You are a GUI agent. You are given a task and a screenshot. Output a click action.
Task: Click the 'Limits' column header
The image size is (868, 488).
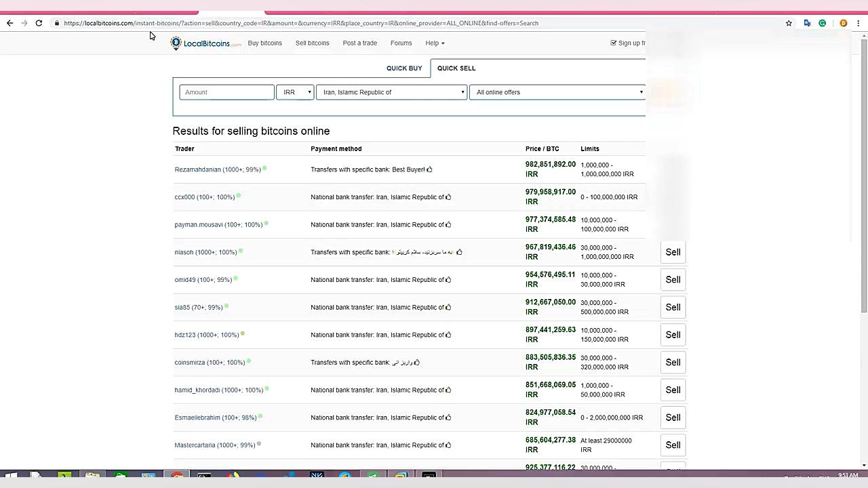(x=590, y=149)
